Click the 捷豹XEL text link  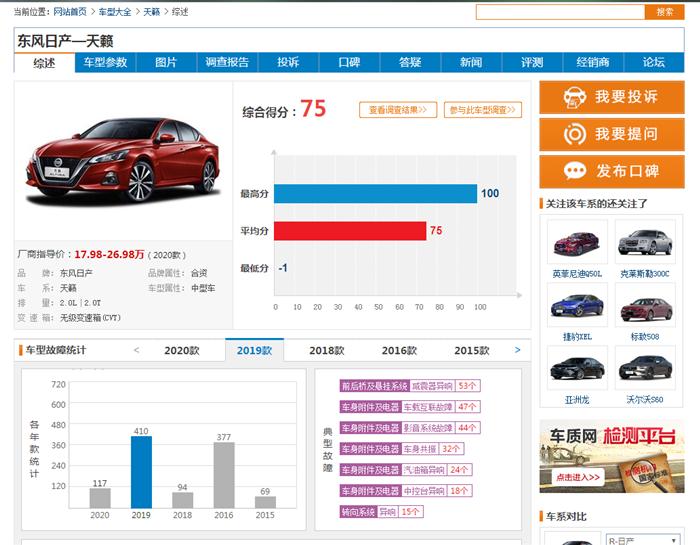[577, 337]
